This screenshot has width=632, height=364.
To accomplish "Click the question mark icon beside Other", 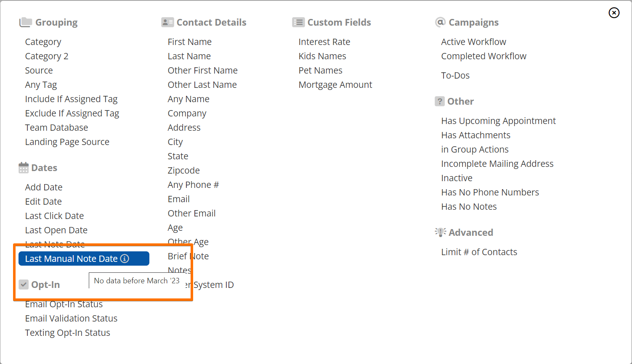I will pos(440,101).
